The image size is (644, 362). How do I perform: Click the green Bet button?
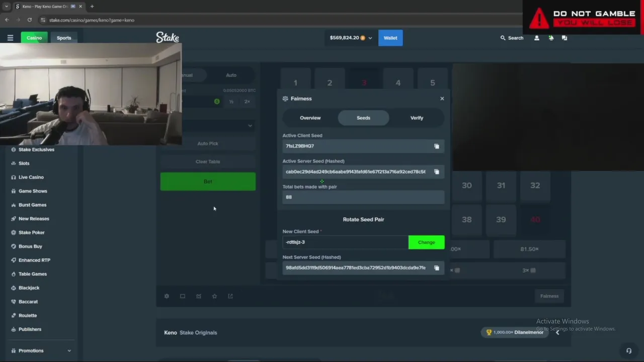(208, 182)
